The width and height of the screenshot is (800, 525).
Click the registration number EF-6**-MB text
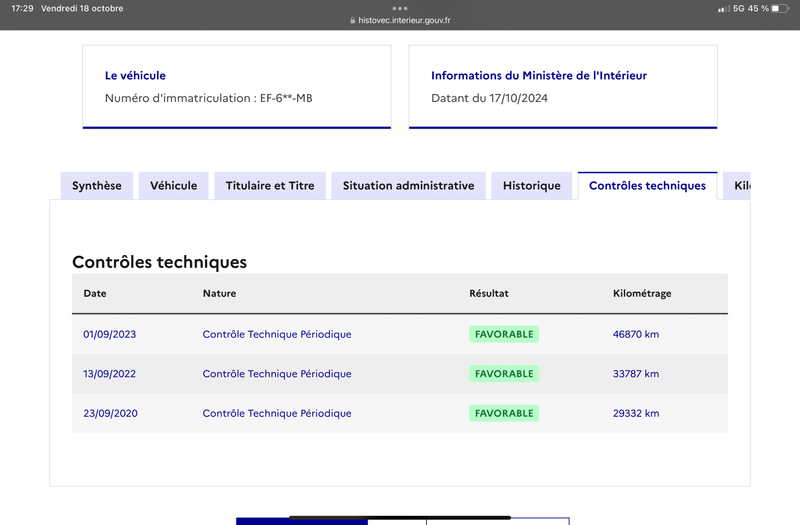286,98
